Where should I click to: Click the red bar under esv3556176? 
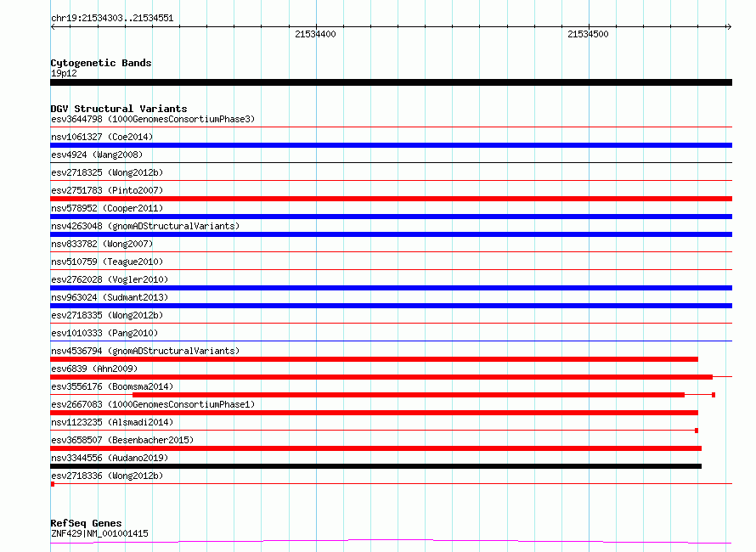coord(409,395)
